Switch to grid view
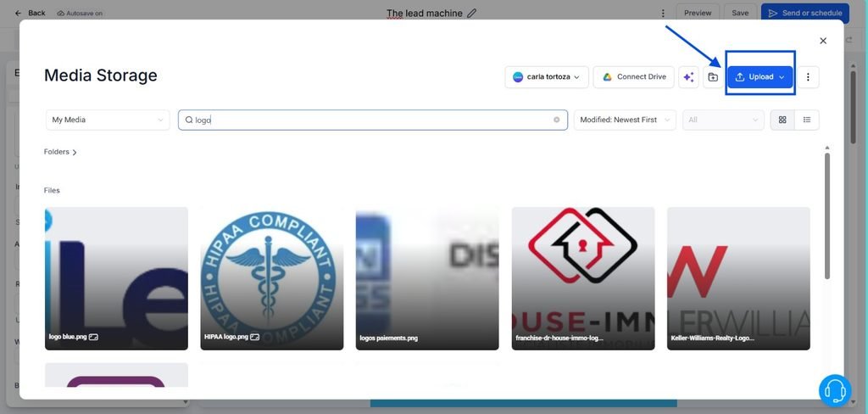868x414 pixels. (782, 120)
